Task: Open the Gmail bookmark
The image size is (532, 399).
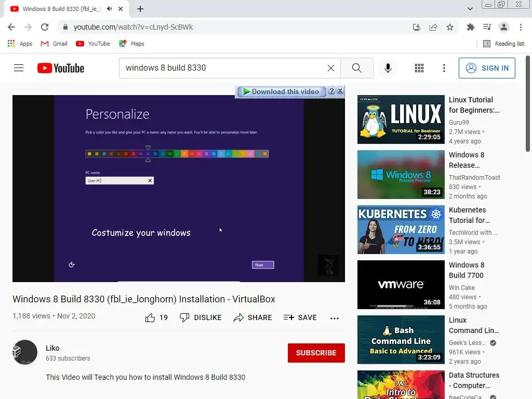Action: tap(54, 44)
